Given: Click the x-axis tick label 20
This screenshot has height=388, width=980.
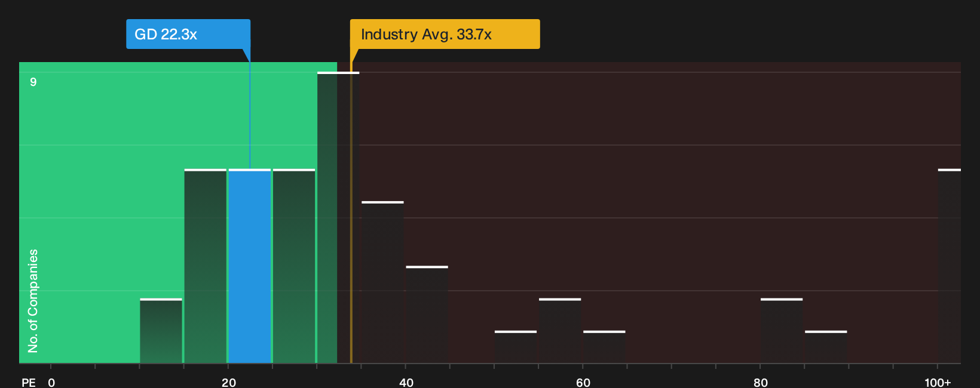Looking at the screenshot, I should click(229, 383).
